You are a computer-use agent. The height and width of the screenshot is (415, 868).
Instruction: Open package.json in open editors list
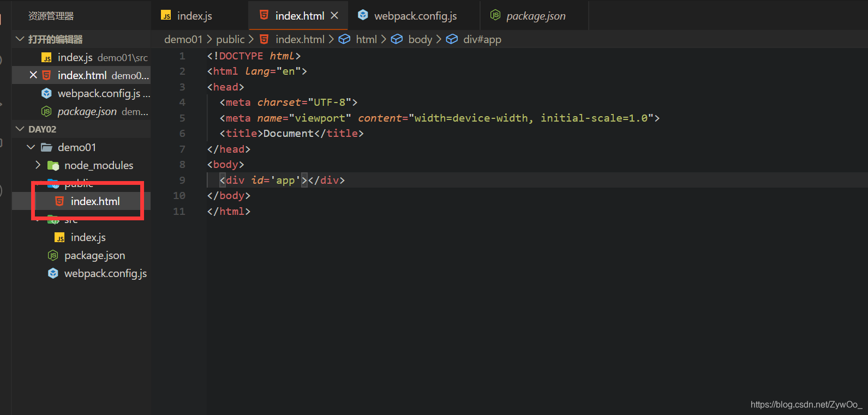[x=81, y=111]
